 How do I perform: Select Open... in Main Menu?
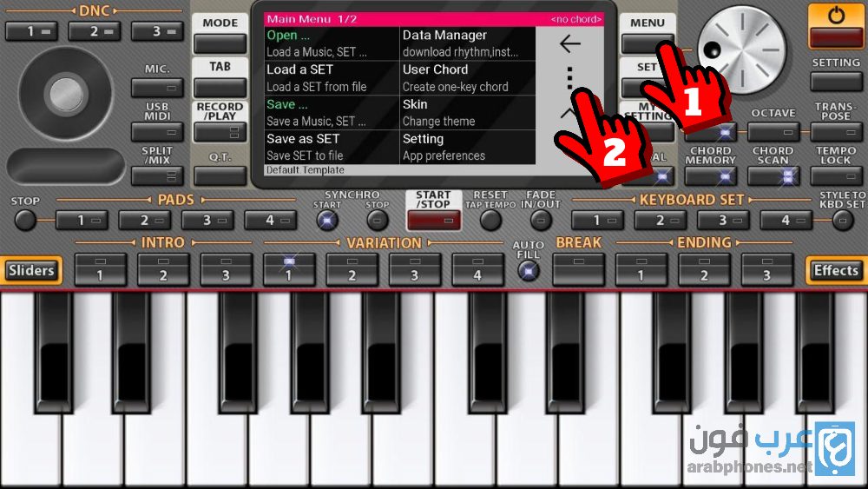point(331,43)
